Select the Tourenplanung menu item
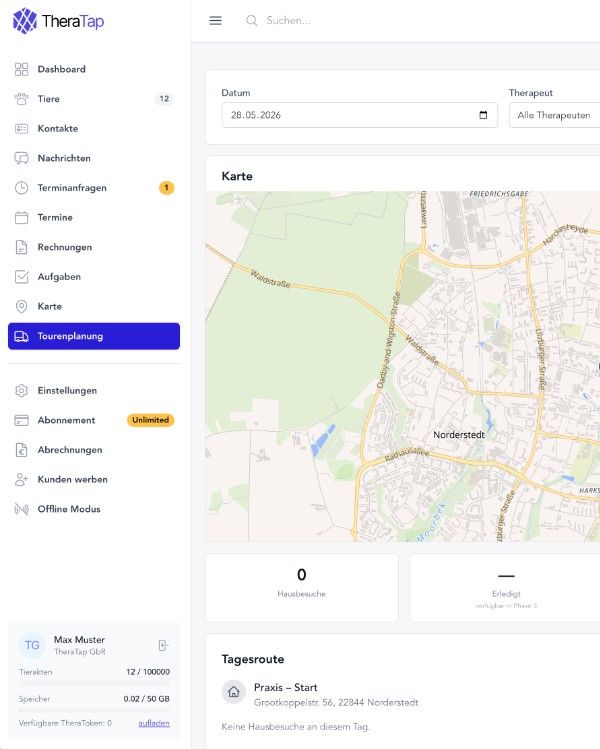Image resolution: width=600 pixels, height=749 pixels. tap(94, 336)
